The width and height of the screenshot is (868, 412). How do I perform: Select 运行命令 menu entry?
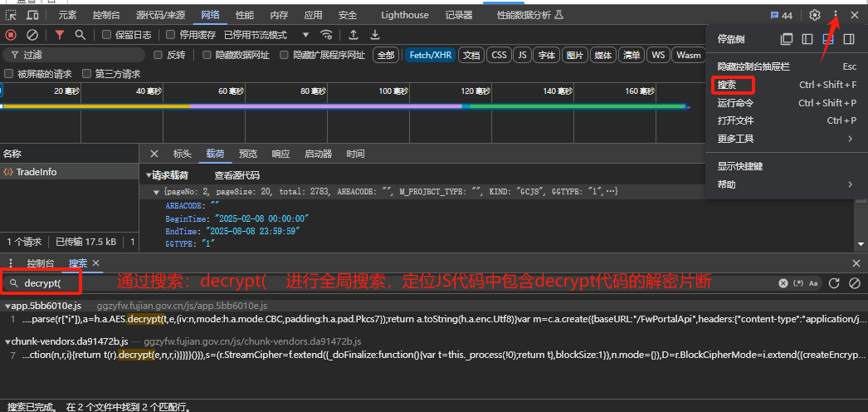pyautogui.click(x=786, y=103)
